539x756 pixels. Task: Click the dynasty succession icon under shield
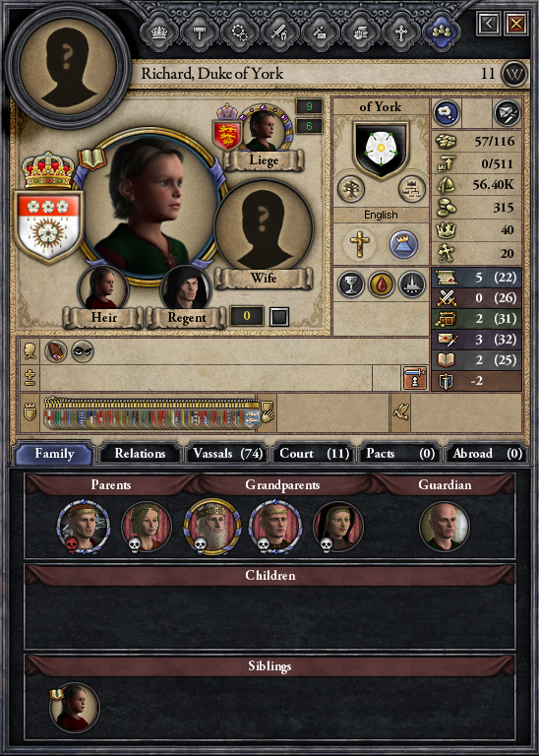coord(412,189)
